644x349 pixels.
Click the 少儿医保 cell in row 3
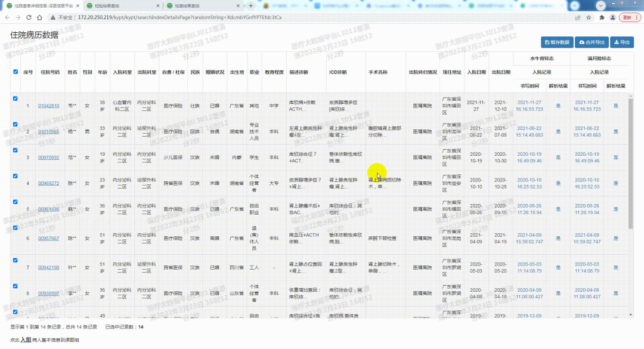[x=173, y=157]
